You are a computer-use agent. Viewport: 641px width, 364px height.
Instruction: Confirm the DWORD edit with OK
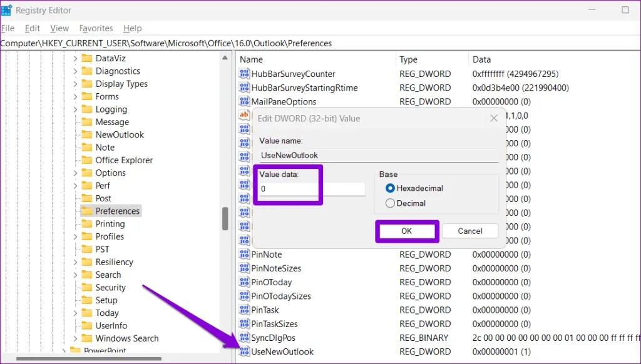[x=406, y=231]
